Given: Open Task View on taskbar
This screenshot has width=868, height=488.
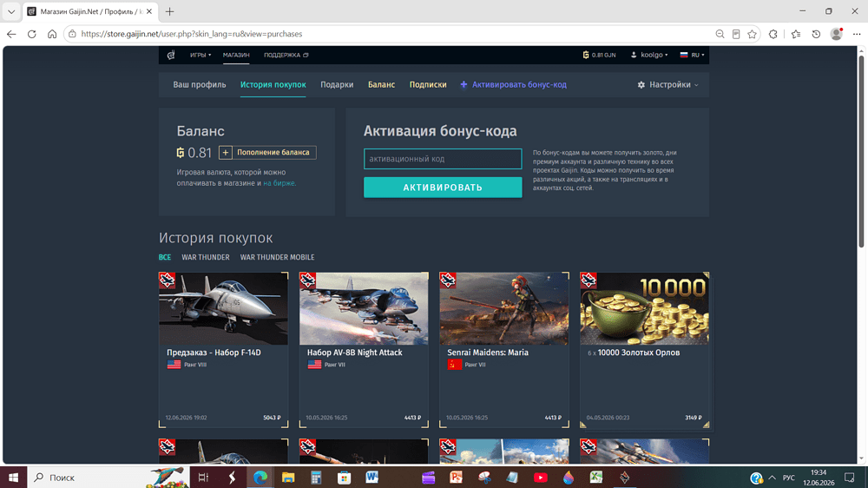Looking at the screenshot, I should click(203, 477).
